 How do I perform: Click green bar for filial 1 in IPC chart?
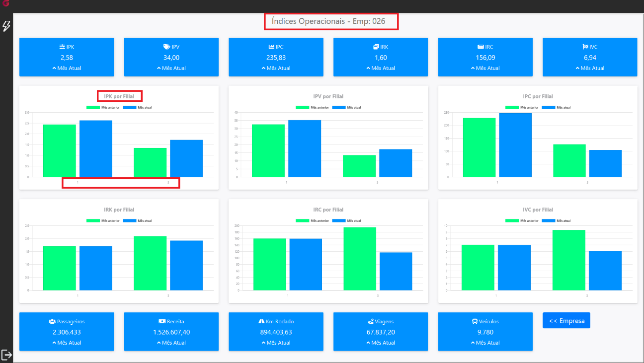(479, 147)
